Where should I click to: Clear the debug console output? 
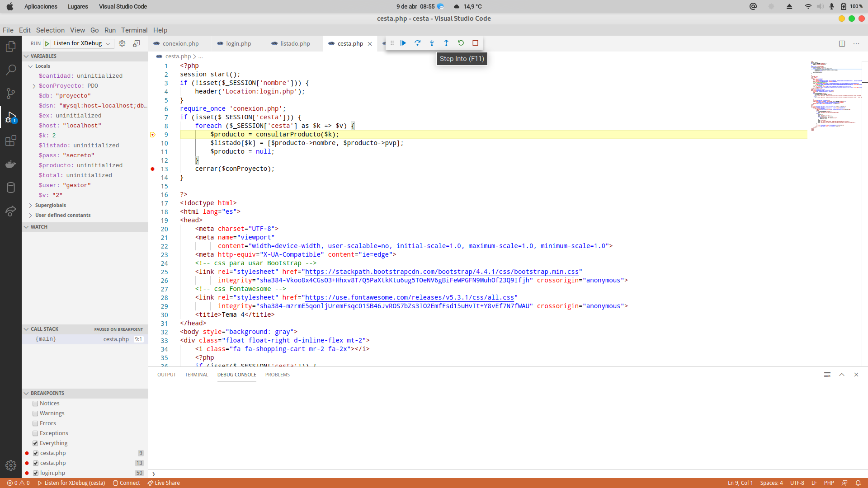tap(827, 375)
